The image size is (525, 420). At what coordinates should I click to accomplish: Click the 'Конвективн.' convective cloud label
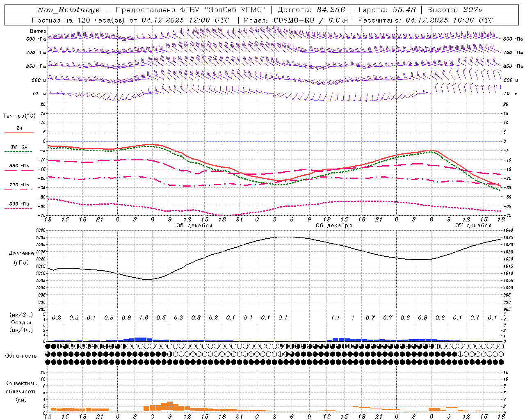pos(21,383)
